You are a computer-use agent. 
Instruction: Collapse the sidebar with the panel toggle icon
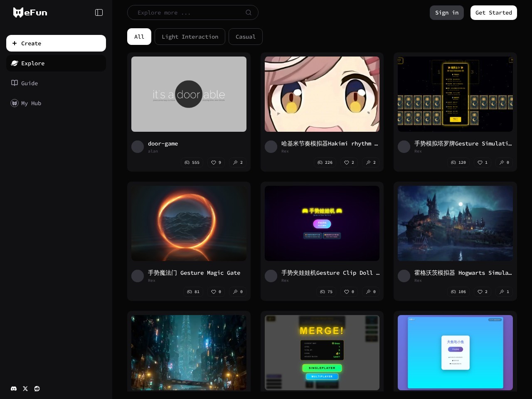[x=99, y=12]
